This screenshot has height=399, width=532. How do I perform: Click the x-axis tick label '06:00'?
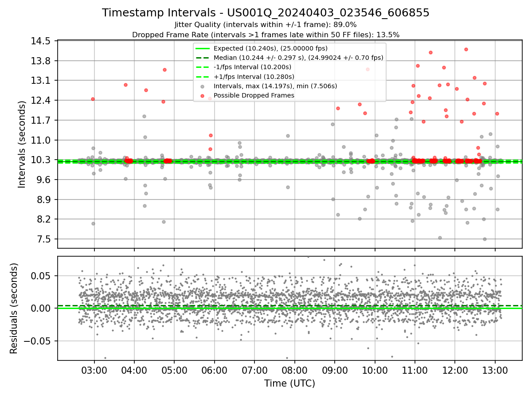[x=214, y=371]
